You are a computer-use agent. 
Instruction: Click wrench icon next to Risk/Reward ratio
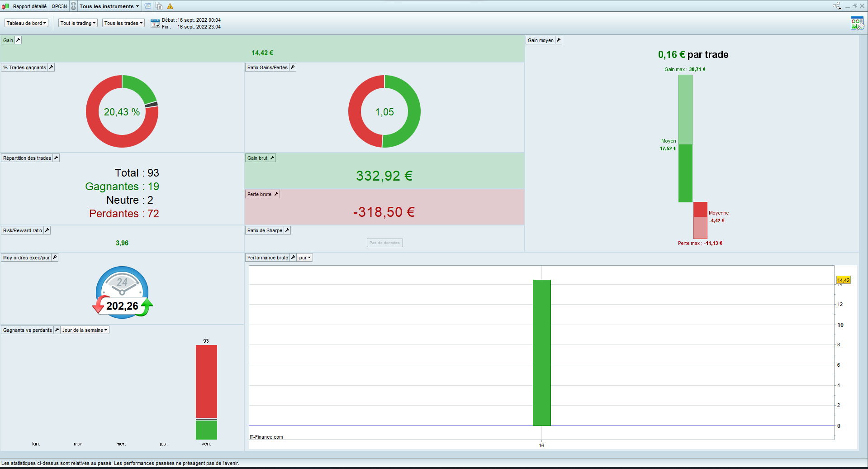click(x=47, y=230)
